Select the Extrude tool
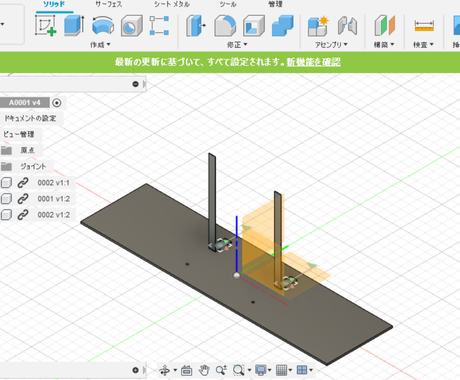The width and height of the screenshot is (460, 380). 74,25
